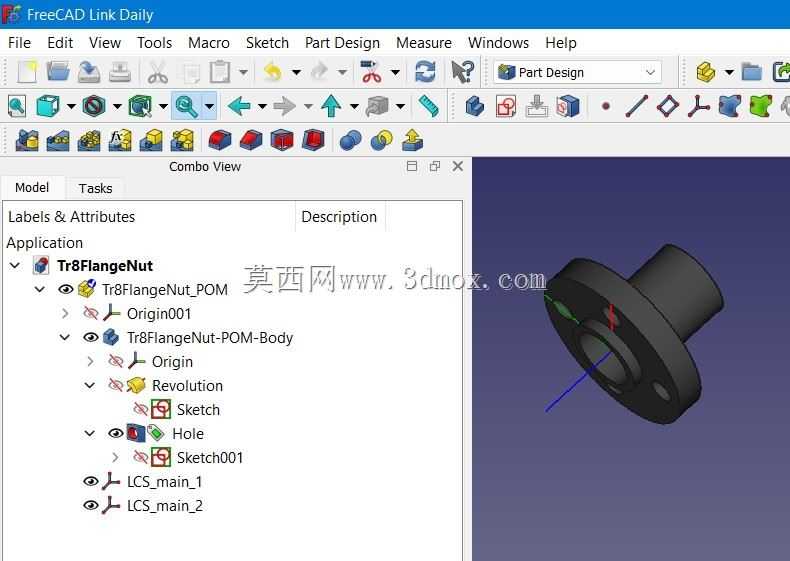Open the Macro menu
790x561 pixels.
[x=209, y=43]
